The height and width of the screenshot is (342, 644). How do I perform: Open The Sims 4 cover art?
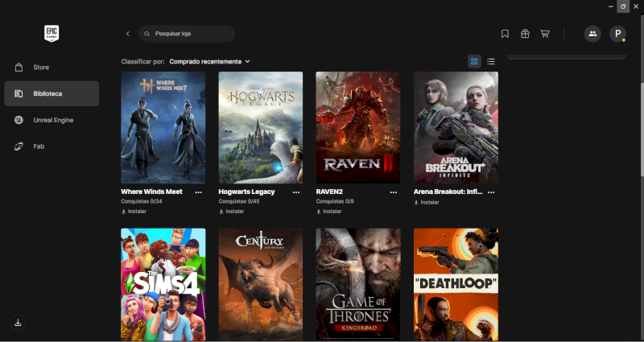tap(163, 285)
